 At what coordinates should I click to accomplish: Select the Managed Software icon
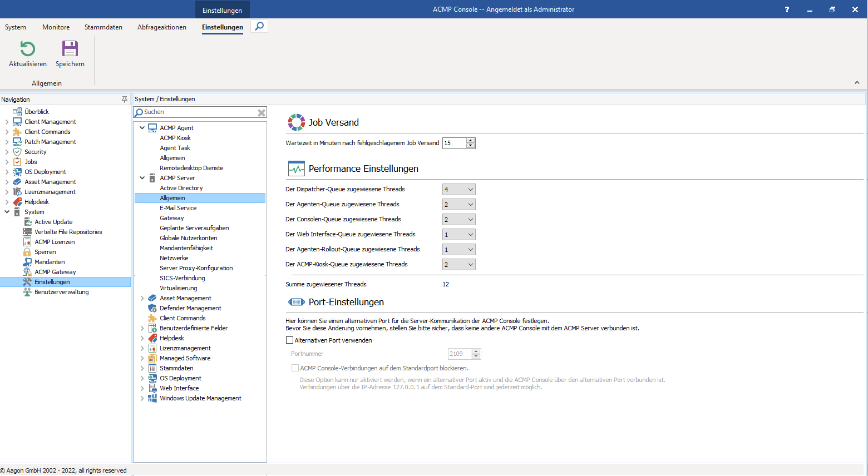tap(152, 358)
